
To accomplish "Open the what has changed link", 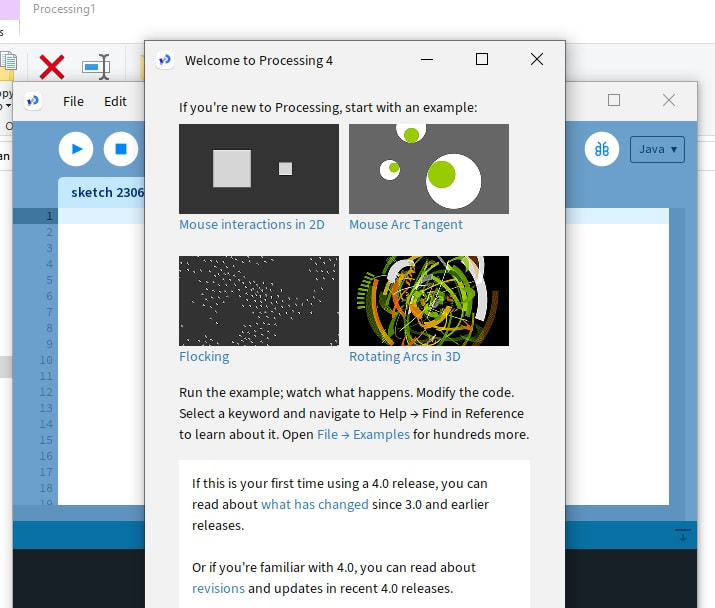I will point(315,504).
